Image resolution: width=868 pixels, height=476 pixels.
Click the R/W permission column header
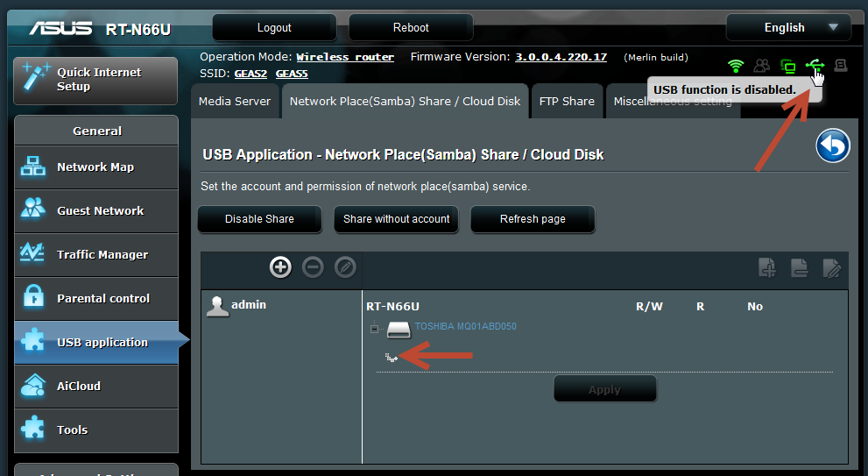tap(649, 307)
